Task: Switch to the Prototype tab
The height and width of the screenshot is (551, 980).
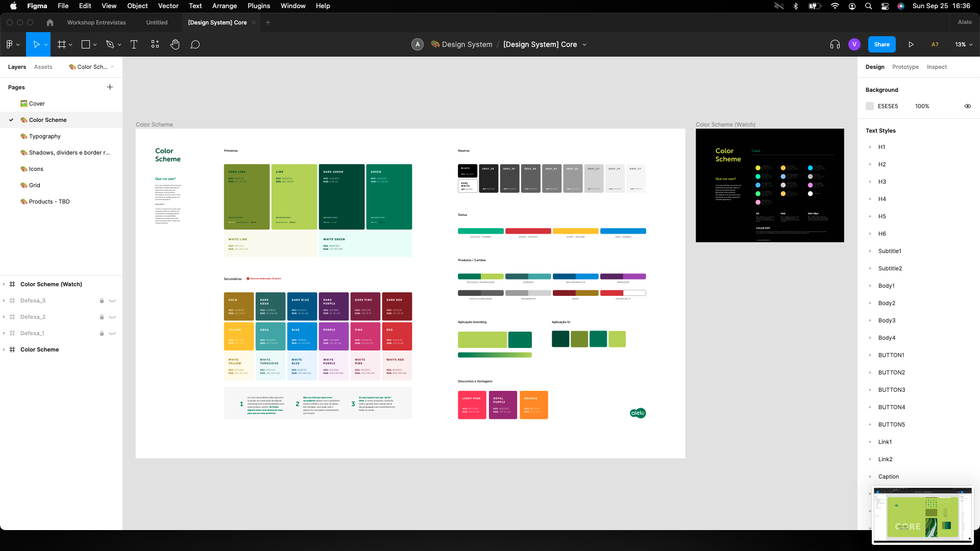Action: click(x=905, y=67)
